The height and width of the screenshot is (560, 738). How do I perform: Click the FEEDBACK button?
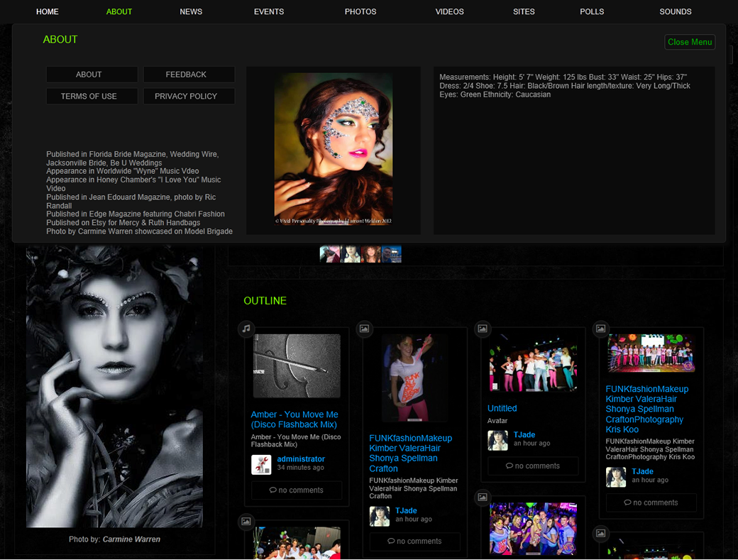(189, 75)
